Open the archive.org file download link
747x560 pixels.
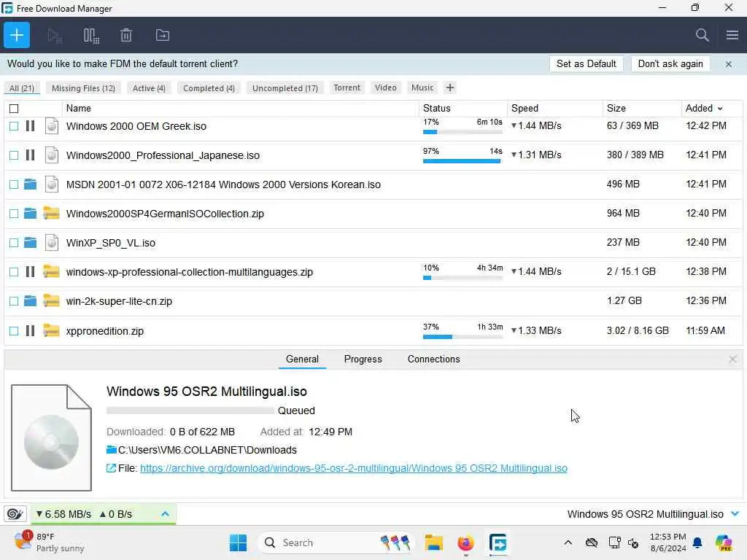[354, 468]
